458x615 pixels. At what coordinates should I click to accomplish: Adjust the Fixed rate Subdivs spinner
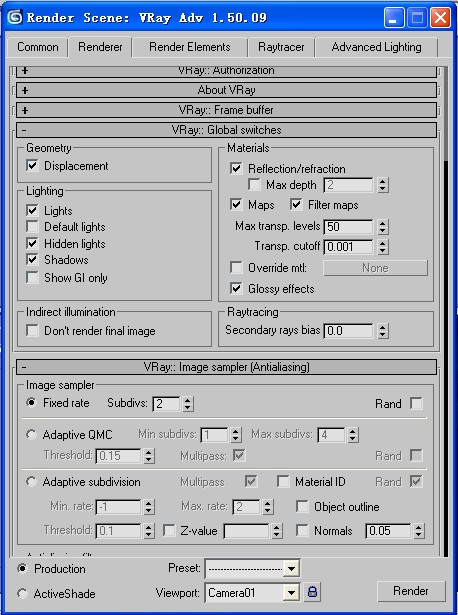pos(188,404)
